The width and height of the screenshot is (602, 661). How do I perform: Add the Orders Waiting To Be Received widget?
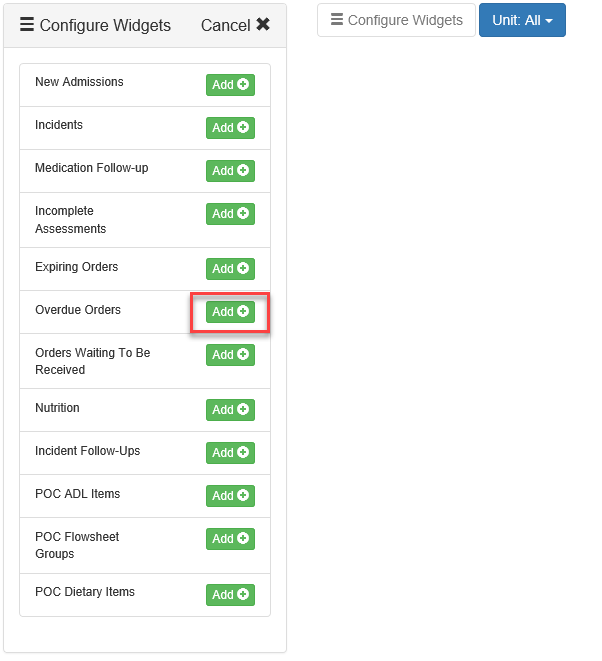230,355
